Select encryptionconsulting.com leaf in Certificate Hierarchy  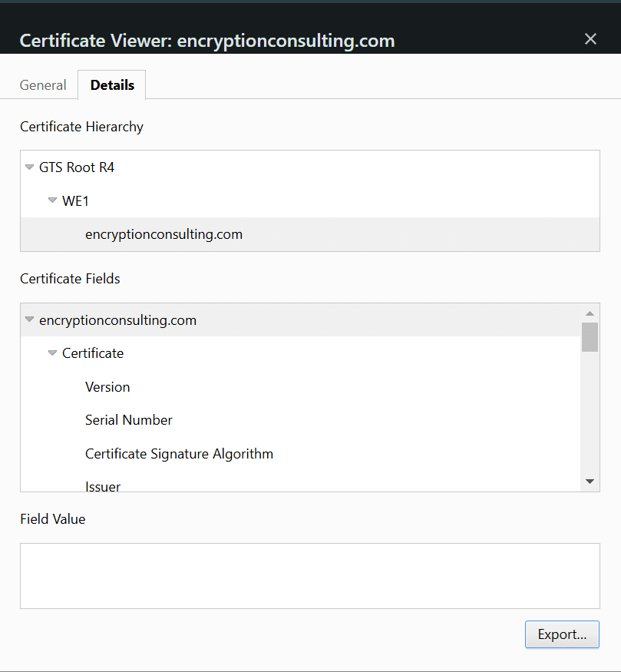(x=164, y=234)
